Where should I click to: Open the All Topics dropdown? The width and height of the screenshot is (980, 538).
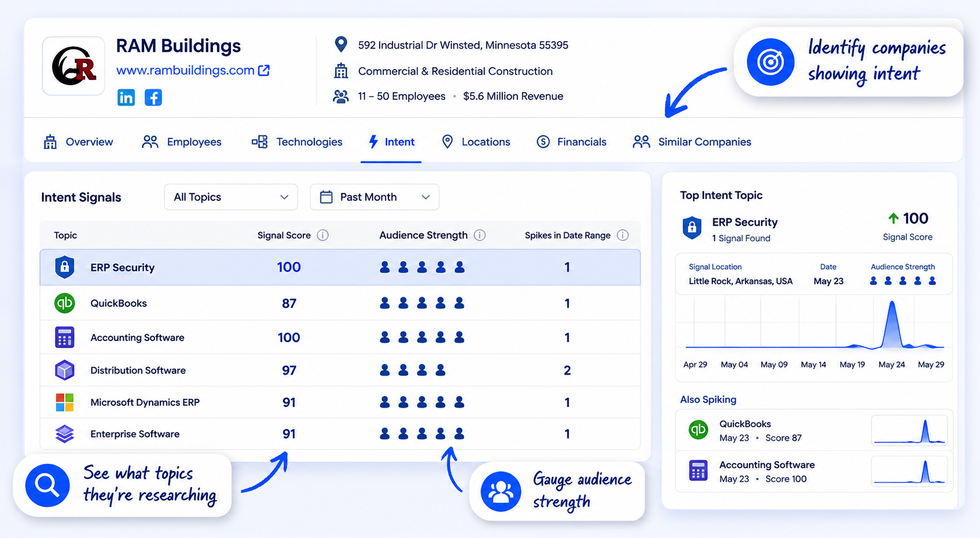(x=231, y=197)
